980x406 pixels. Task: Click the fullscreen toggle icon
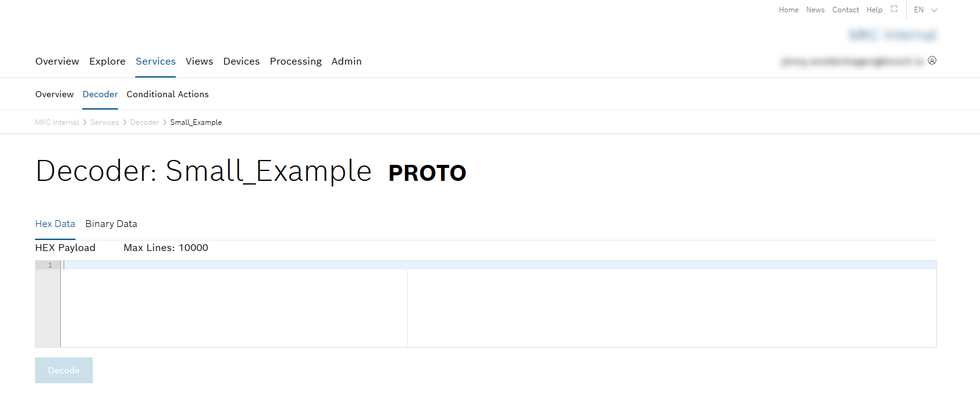894,9
